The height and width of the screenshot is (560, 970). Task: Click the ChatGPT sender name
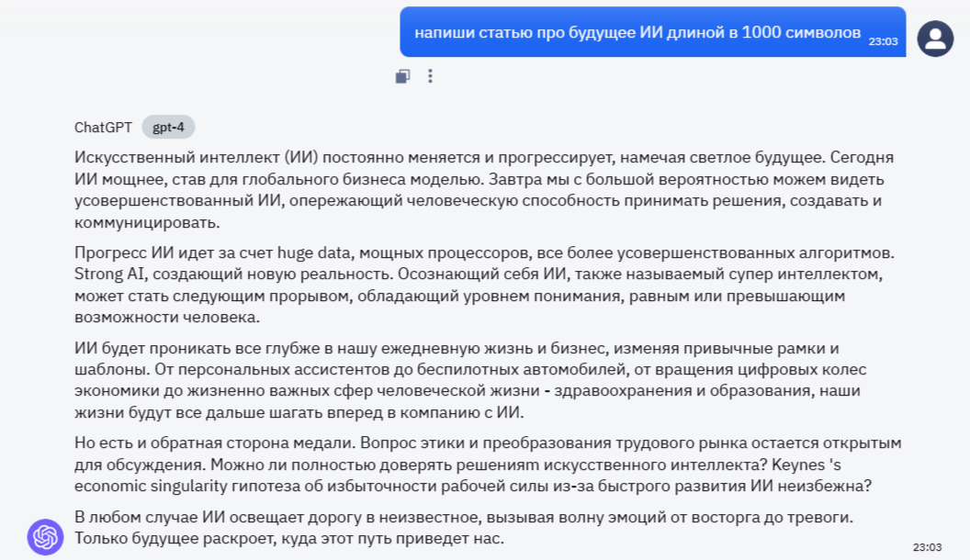coord(103,128)
